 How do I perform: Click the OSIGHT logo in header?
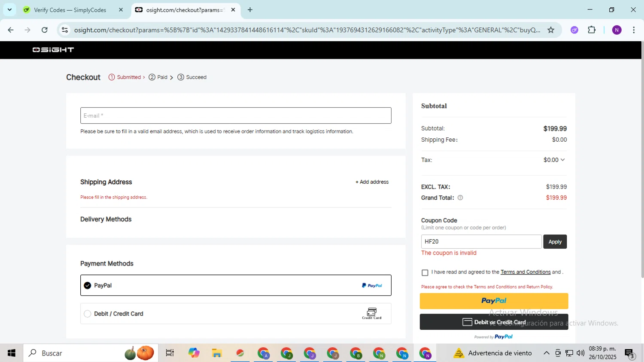click(53, 50)
